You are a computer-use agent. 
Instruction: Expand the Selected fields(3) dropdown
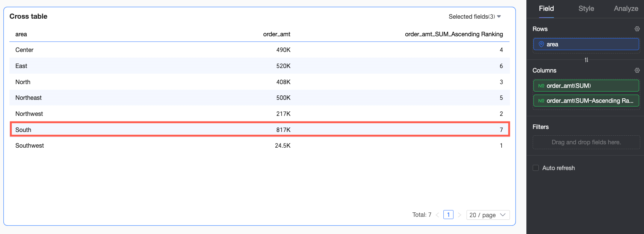tap(475, 16)
